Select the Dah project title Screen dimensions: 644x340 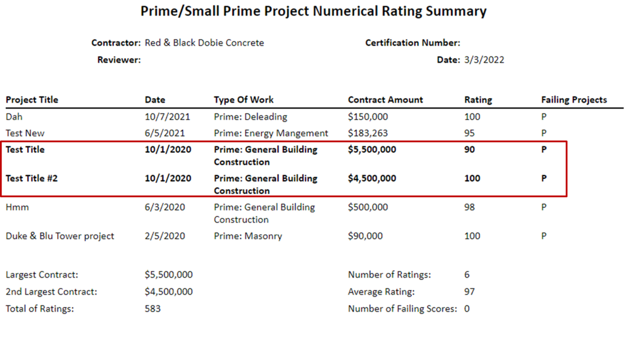point(14,116)
